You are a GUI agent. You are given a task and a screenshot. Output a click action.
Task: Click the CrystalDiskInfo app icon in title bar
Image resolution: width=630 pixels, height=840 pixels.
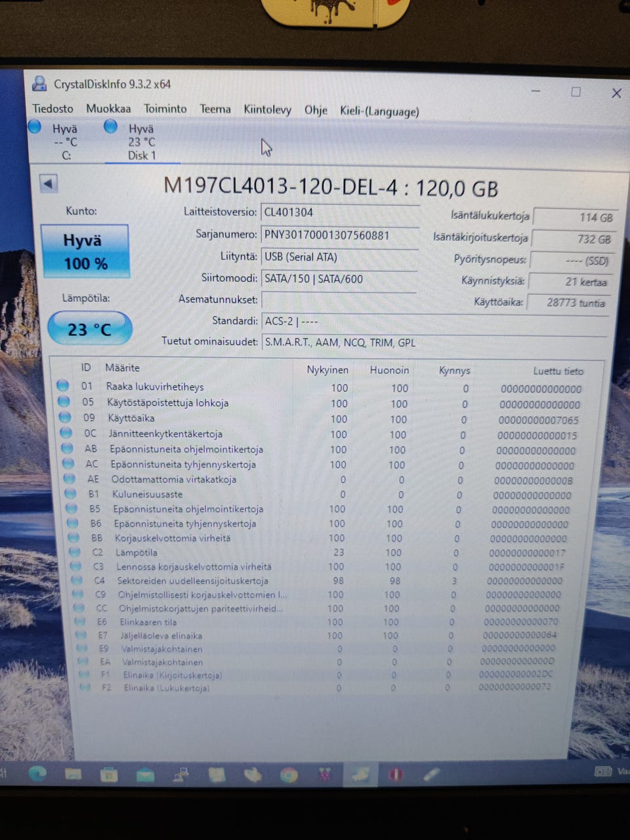pos(39,83)
